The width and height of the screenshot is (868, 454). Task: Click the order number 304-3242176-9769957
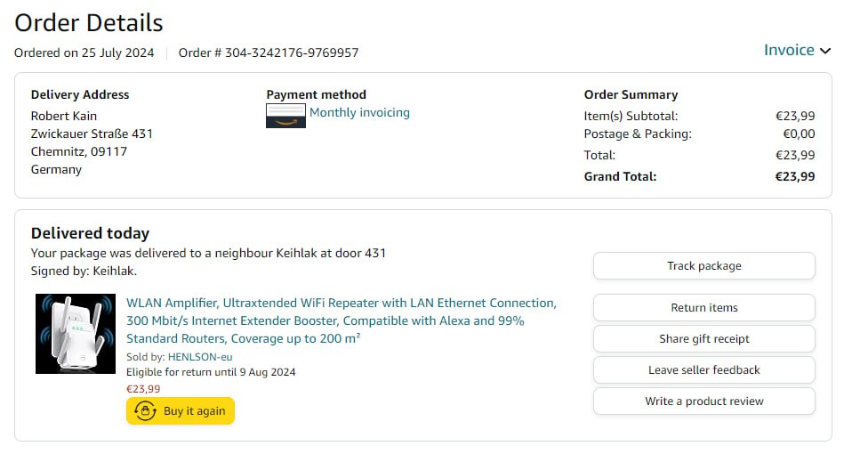click(x=292, y=53)
